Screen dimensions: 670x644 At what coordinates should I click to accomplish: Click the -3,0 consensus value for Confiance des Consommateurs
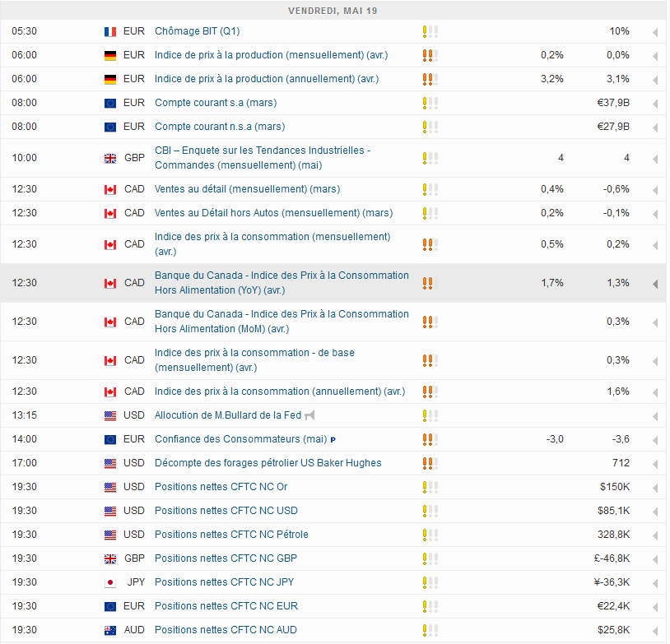pyautogui.click(x=555, y=439)
